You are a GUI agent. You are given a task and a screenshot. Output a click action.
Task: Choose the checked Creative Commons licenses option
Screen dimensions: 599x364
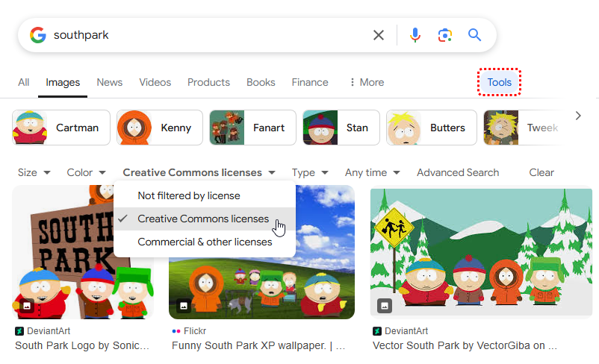click(x=205, y=219)
